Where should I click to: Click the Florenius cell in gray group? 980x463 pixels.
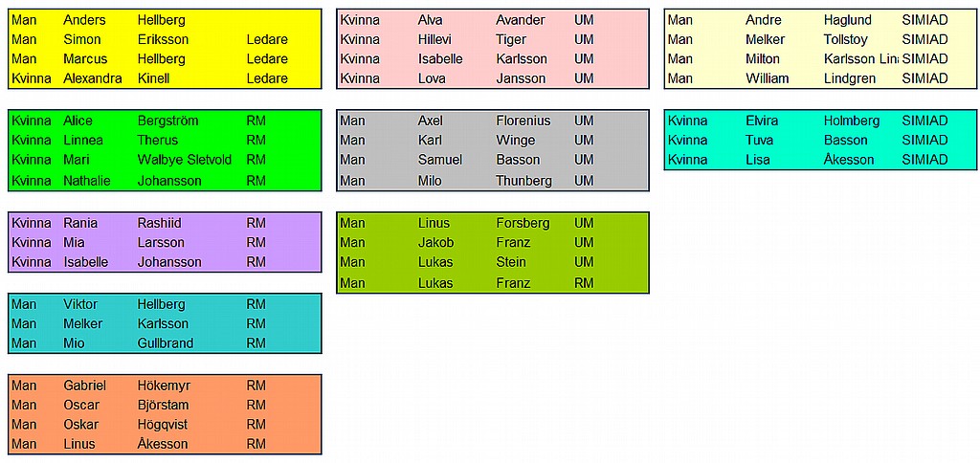pyautogui.click(x=523, y=121)
